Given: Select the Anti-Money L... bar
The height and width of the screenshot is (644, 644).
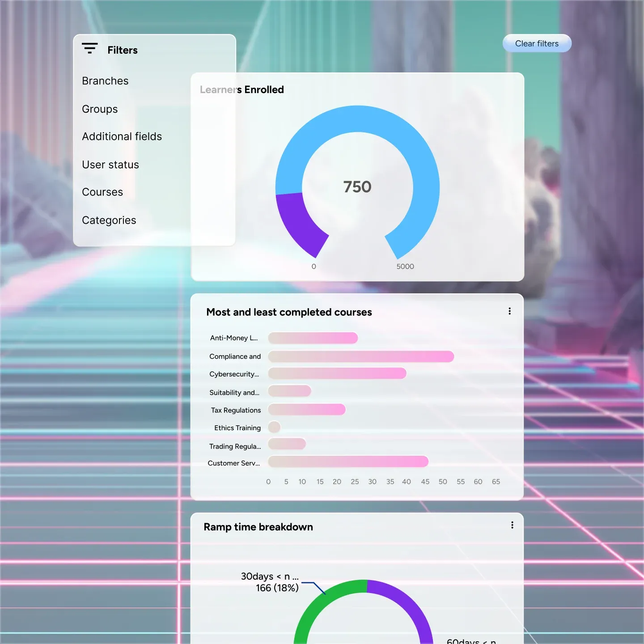Looking at the screenshot, I should point(313,338).
